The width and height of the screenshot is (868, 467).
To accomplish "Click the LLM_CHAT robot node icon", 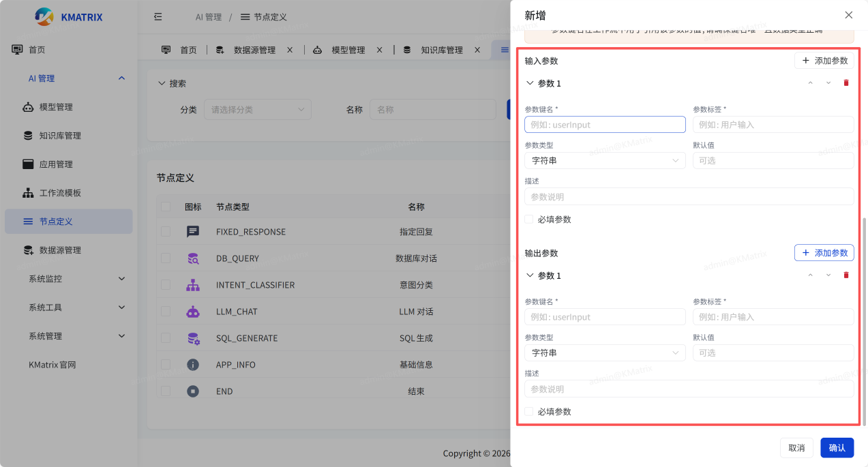I will point(193,312).
